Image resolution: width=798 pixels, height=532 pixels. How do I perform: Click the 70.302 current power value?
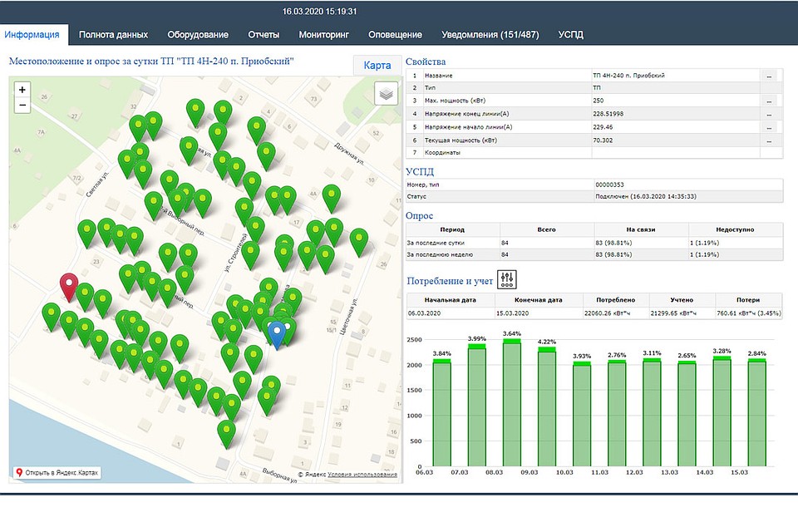603,140
